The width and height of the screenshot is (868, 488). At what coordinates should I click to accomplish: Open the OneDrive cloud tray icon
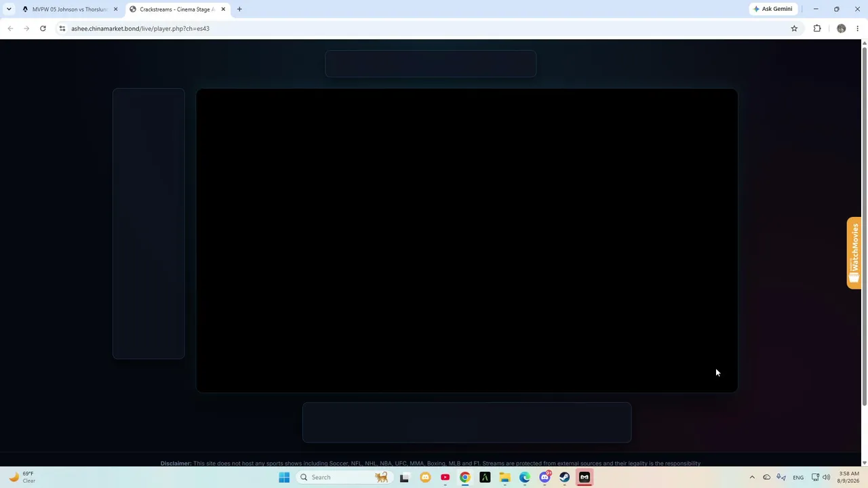pyautogui.click(x=767, y=477)
